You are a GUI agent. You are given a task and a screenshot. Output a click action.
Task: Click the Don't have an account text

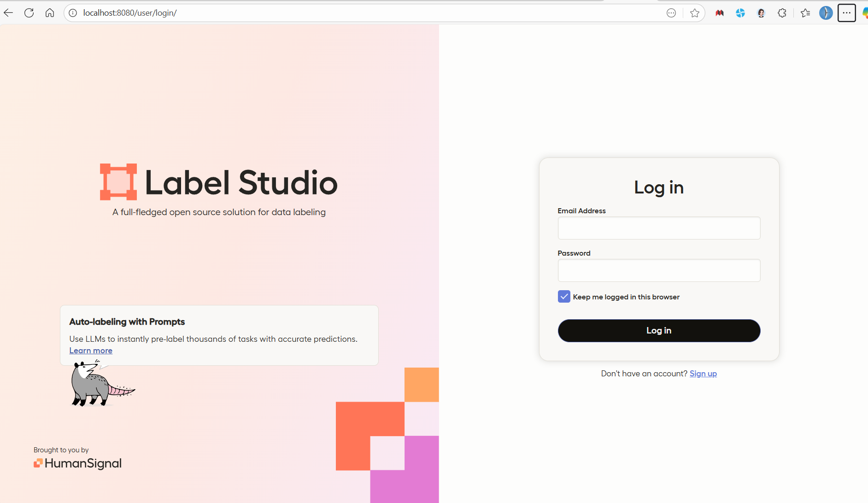click(x=644, y=374)
